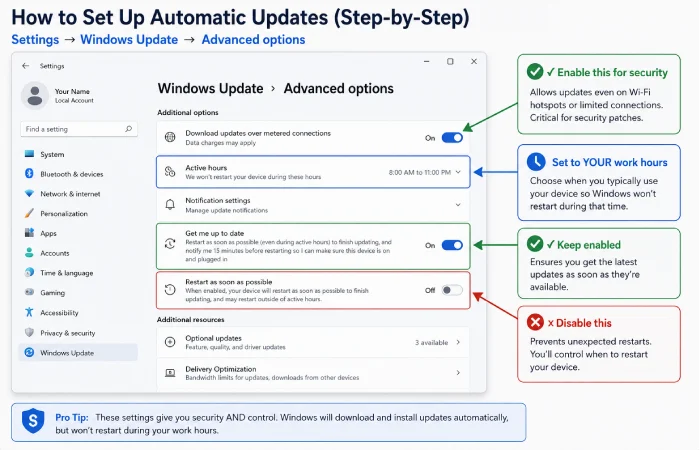Click the System monitor icon
The width and height of the screenshot is (700, 450).
[29, 154]
